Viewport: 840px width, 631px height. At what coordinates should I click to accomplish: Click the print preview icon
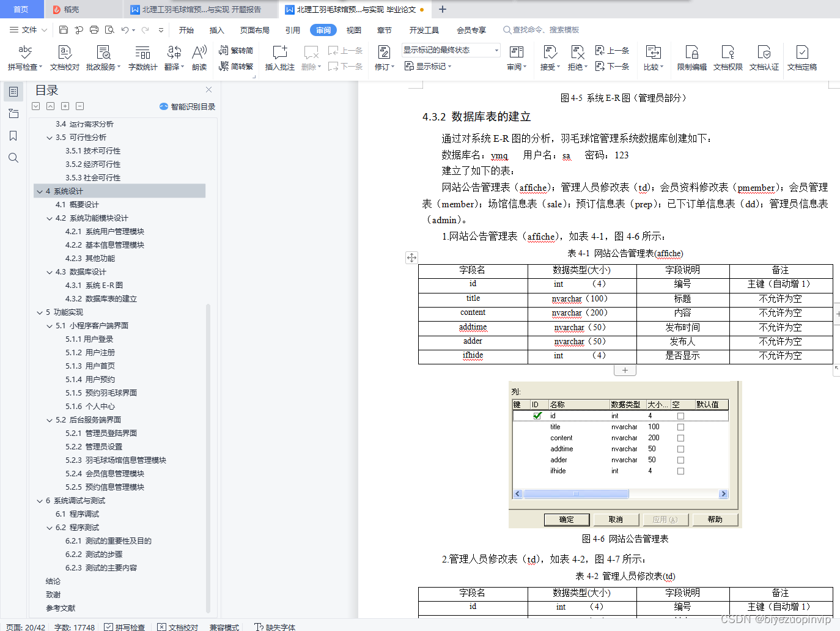(109, 29)
